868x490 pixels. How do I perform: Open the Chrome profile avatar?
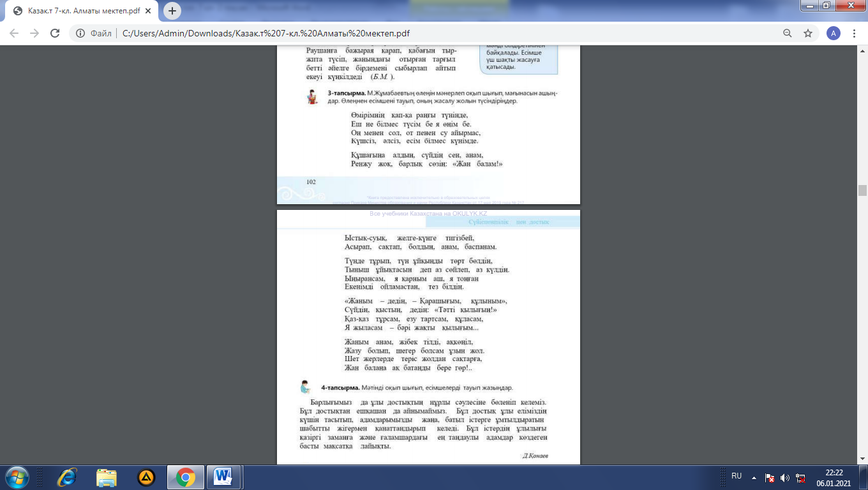(833, 33)
